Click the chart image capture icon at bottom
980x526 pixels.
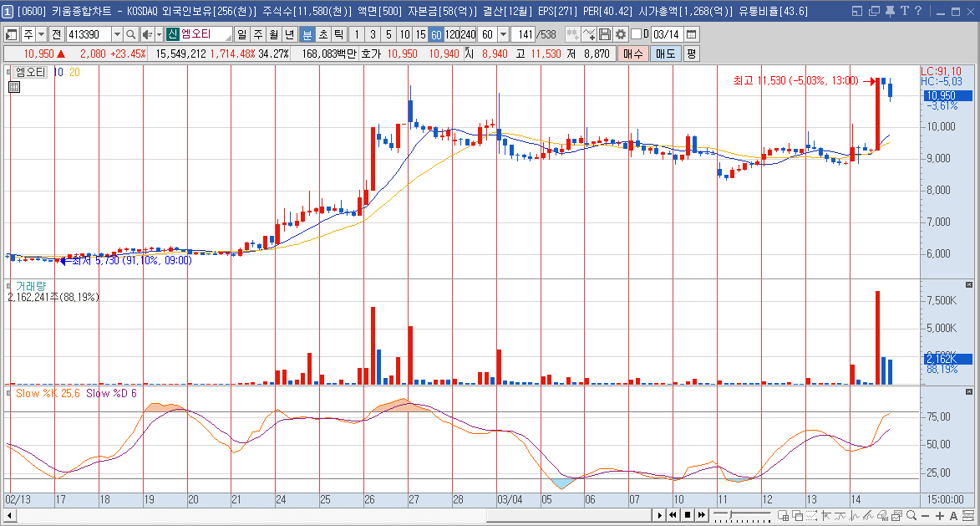897,515
